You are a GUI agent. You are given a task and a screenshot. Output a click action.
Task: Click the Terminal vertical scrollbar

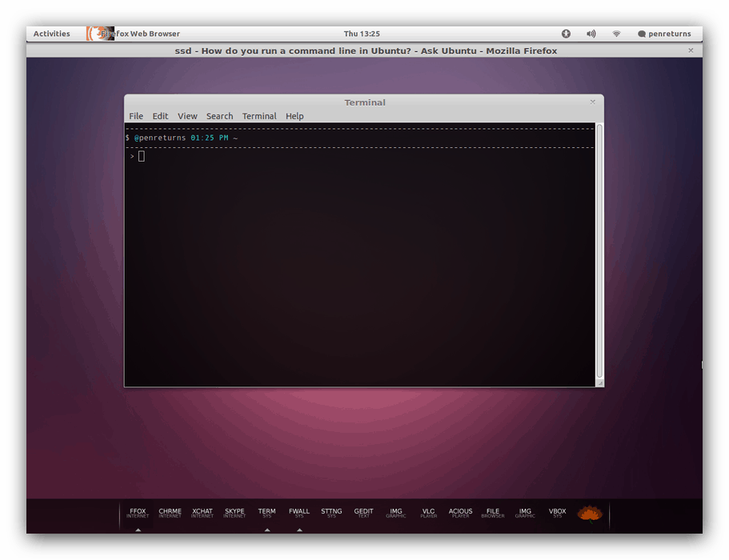pyautogui.click(x=599, y=251)
